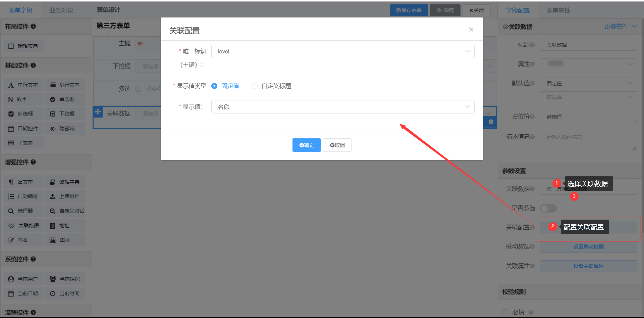644x318 pixels.
Task: Switch to the 业务对象 tab
Action: coord(61,10)
